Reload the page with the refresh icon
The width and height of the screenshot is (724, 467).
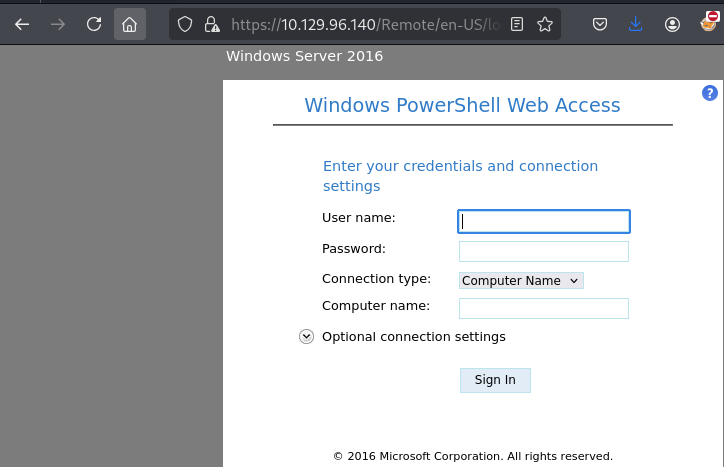pos(94,24)
